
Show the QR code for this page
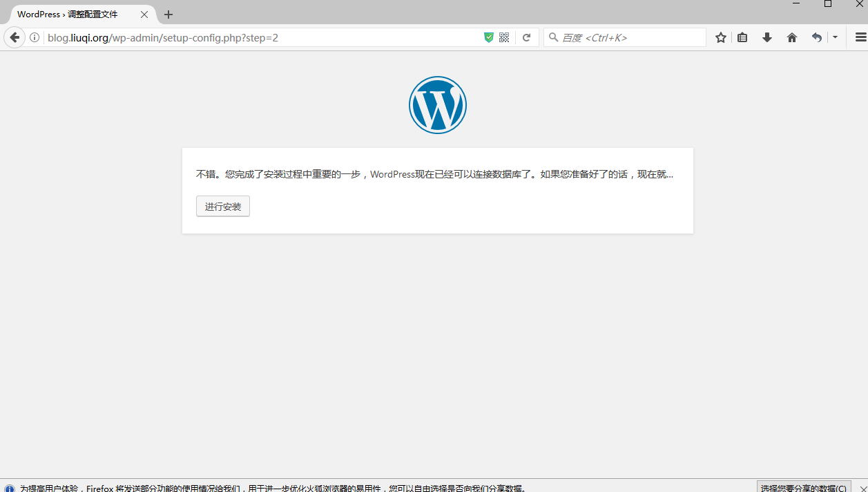point(504,38)
